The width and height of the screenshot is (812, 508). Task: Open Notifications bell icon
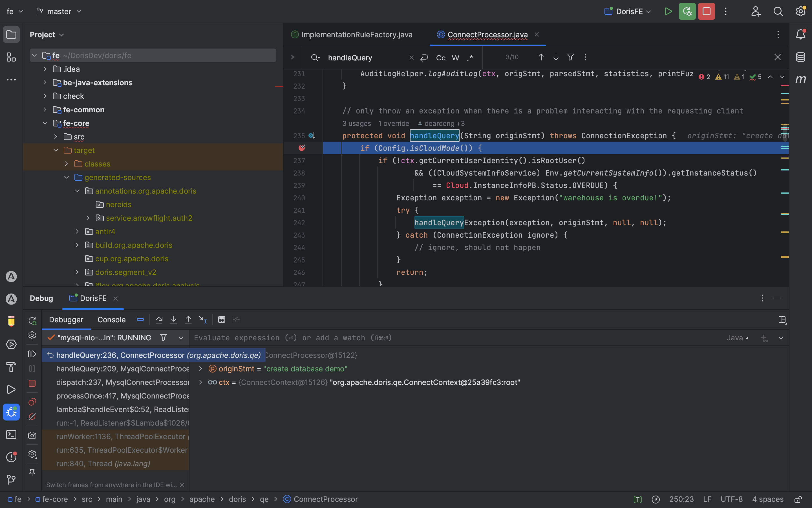coord(801,34)
